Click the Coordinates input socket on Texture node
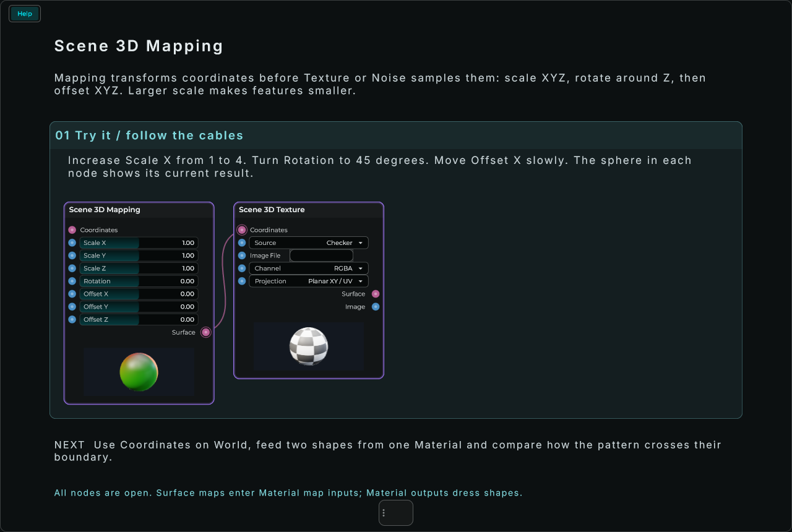The height and width of the screenshot is (532, 792). click(242, 230)
